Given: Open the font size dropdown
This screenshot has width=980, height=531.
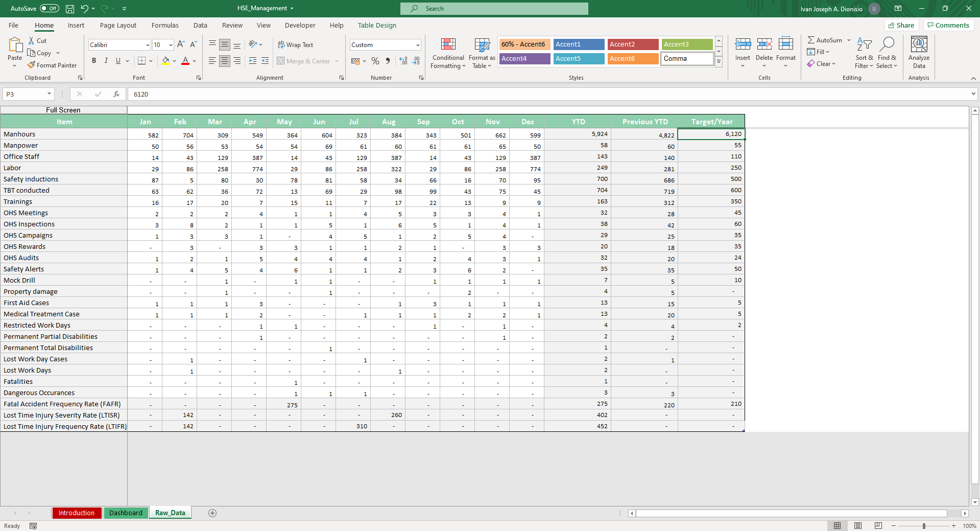Looking at the screenshot, I should point(171,44).
